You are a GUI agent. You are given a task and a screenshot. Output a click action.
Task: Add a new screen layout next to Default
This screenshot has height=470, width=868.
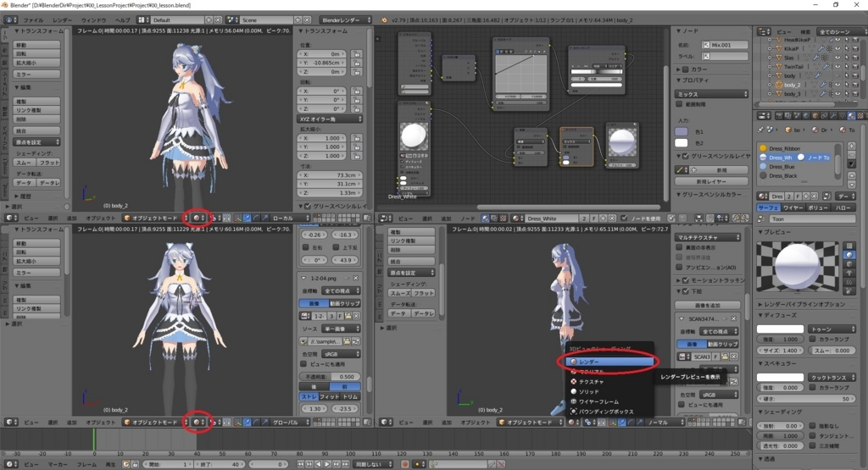pos(209,20)
